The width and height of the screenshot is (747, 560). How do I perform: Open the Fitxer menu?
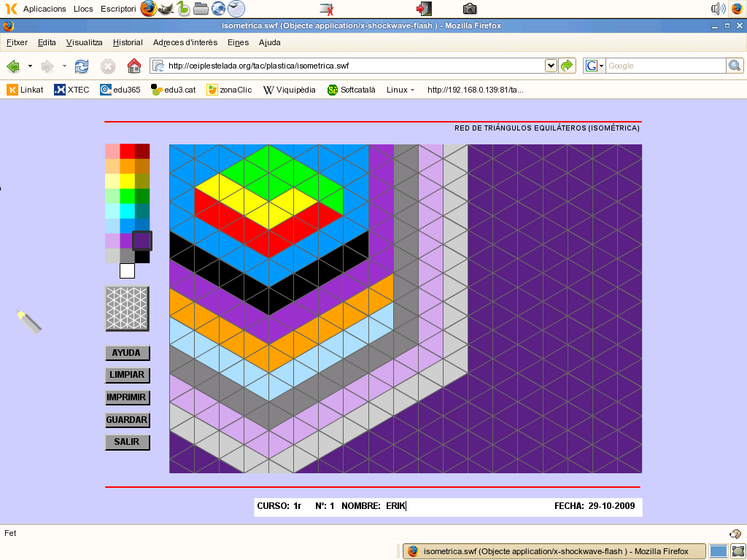[18, 42]
